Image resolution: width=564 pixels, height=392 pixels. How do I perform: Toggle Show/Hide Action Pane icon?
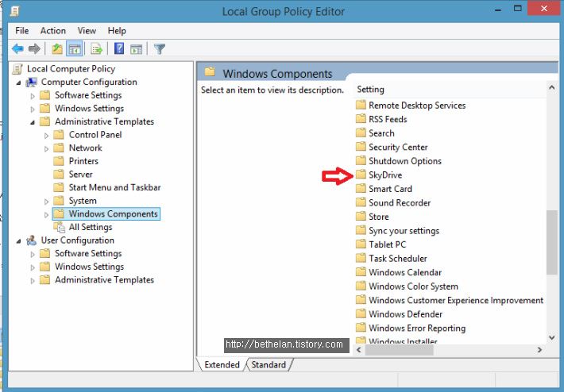(x=137, y=49)
